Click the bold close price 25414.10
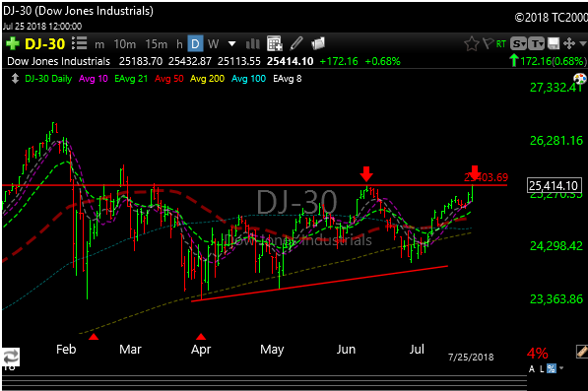Image resolution: width=588 pixels, height=391 pixels. 290,61
